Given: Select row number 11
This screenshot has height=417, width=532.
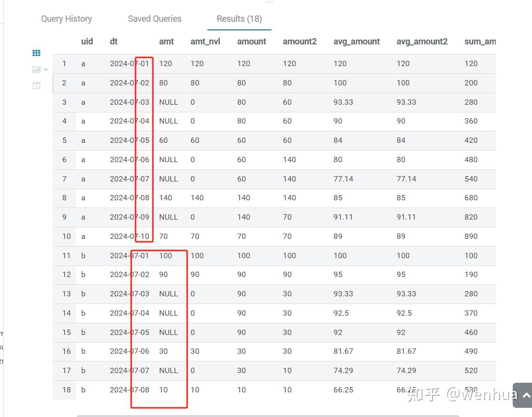Looking at the screenshot, I should pyautogui.click(x=66, y=256).
